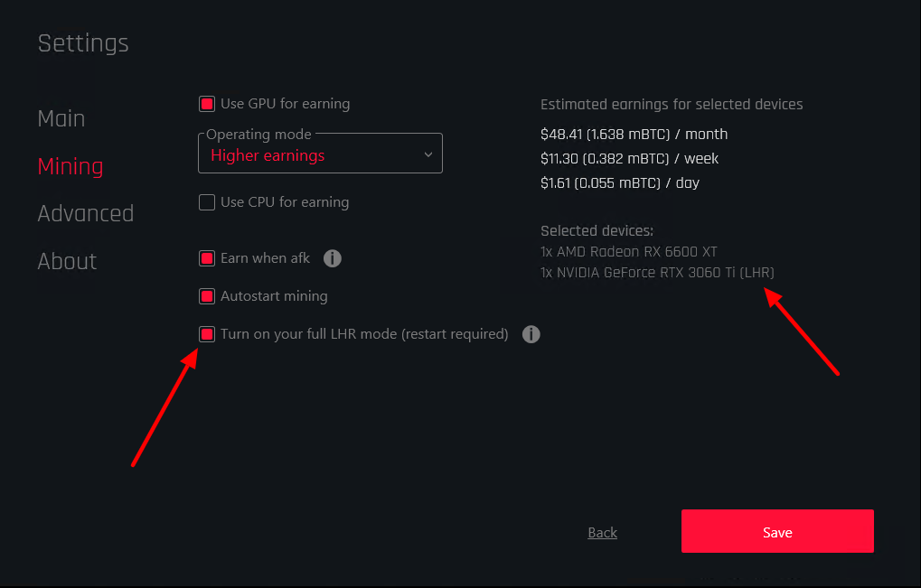921x588 pixels.
Task: Click the monthly estimated earnings line
Action: (x=634, y=135)
